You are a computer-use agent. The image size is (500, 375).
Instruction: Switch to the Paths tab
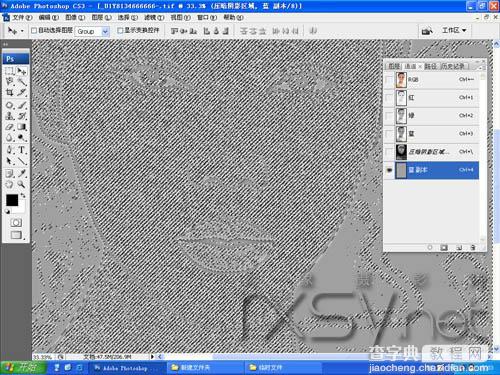431,66
